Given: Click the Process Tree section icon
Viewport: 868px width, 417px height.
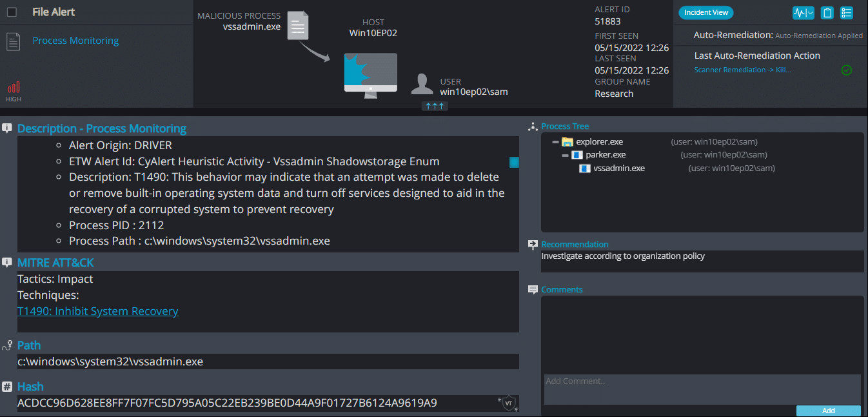Looking at the screenshot, I should tap(533, 127).
